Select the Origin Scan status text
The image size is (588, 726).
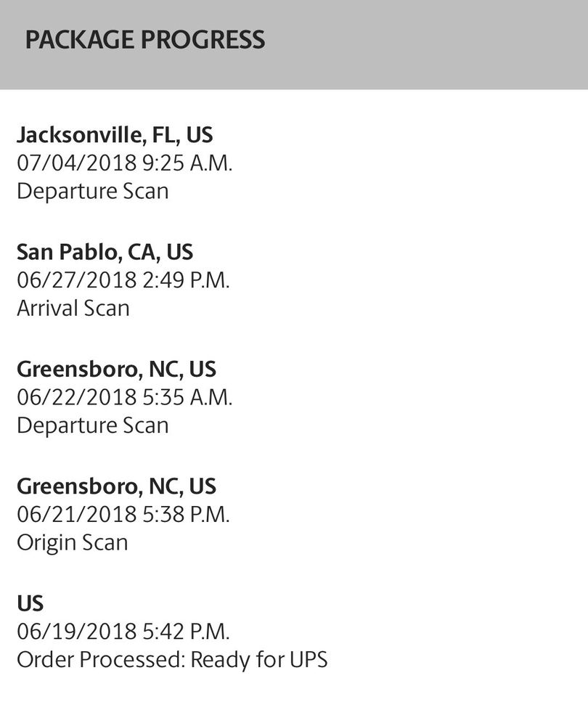tap(73, 542)
